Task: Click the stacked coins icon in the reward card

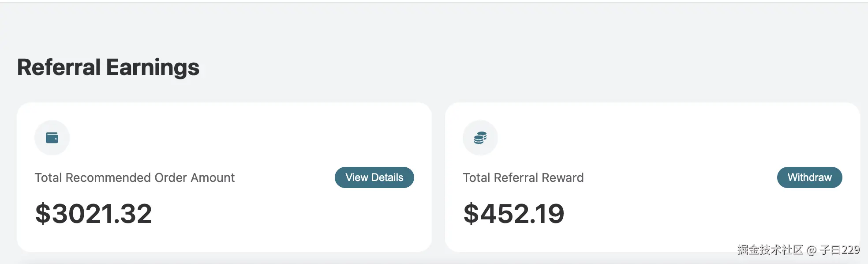Action: [x=480, y=138]
